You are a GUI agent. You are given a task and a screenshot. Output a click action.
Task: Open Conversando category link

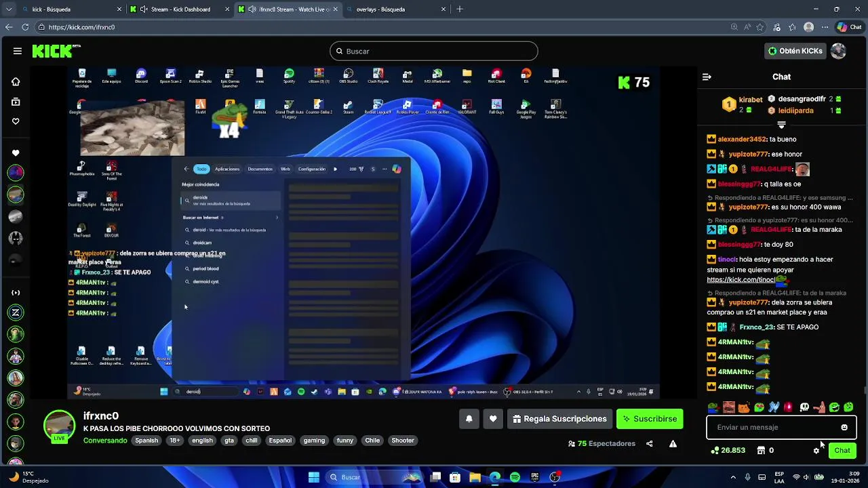(x=105, y=441)
